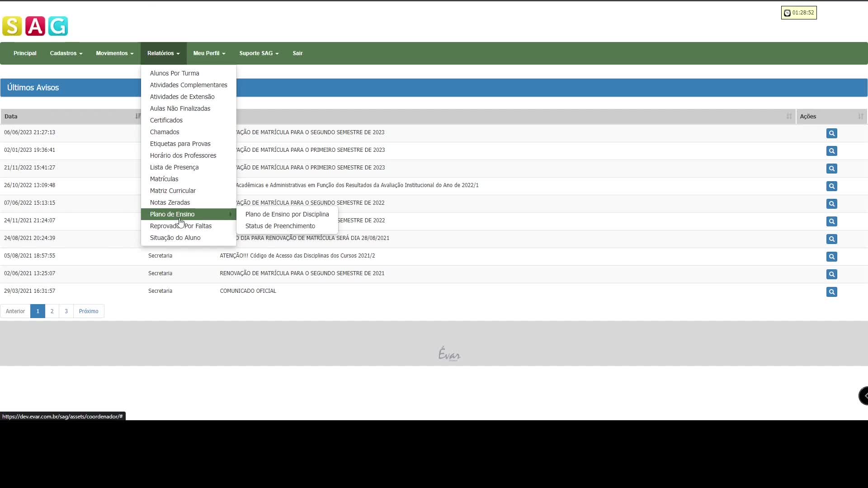
Task: Go to pagination page 2
Action: (52, 311)
